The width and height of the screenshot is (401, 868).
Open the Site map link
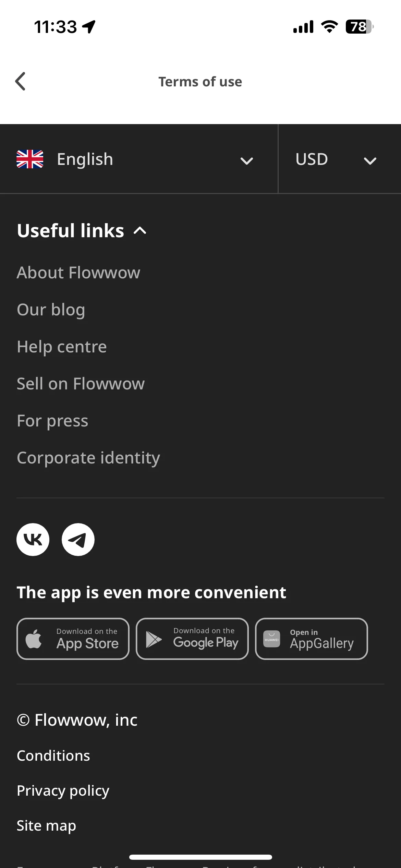pyautogui.click(x=46, y=826)
